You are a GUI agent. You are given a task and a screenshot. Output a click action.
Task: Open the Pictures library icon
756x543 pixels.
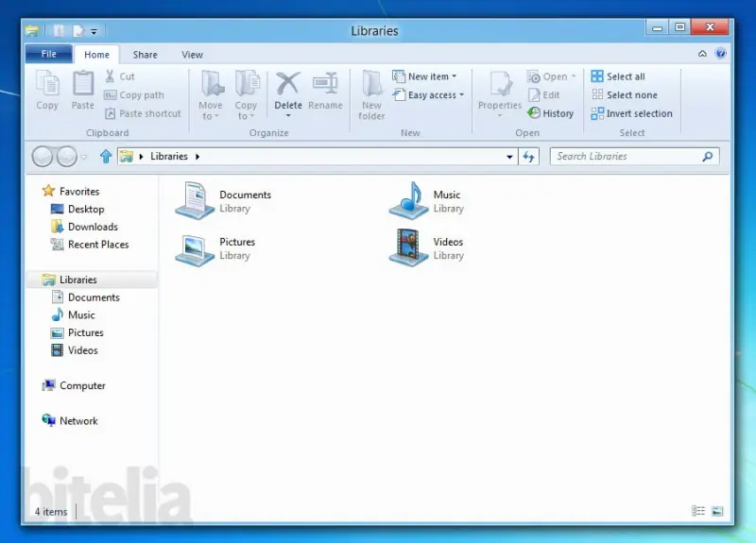point(195,249)
